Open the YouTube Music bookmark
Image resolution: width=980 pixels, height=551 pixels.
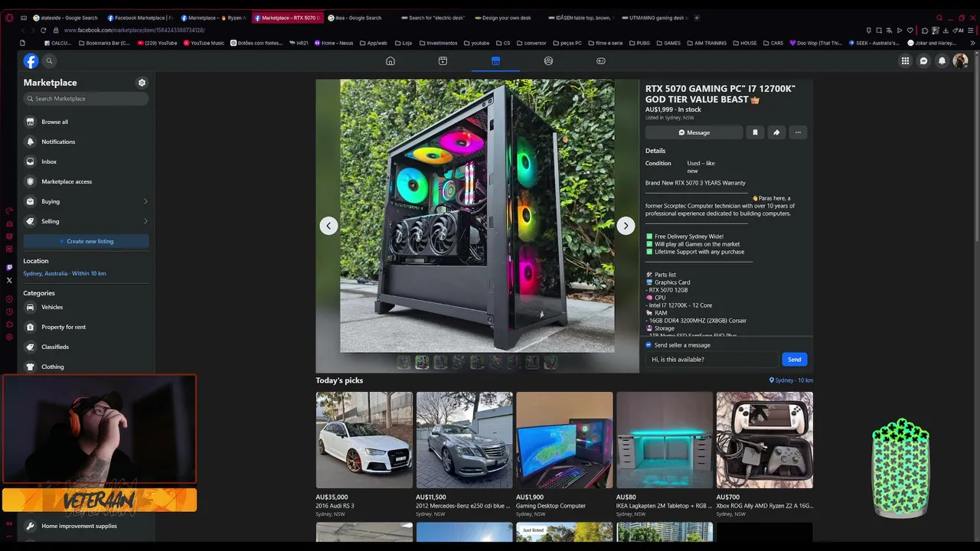204,43
